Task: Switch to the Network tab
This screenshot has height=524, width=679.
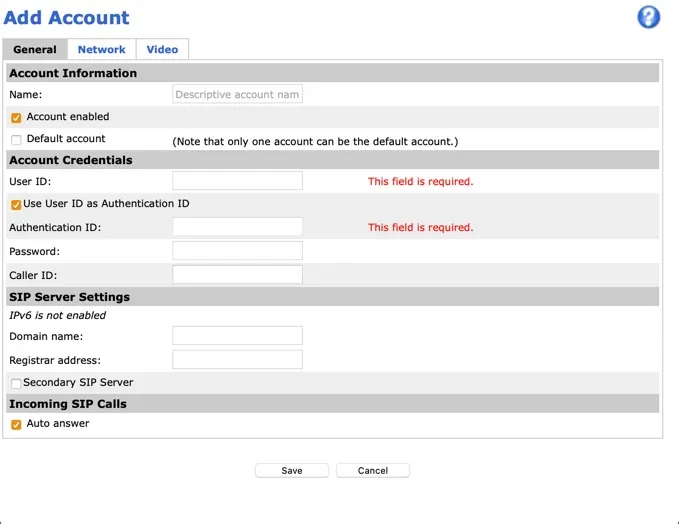Action: point(102,49)
